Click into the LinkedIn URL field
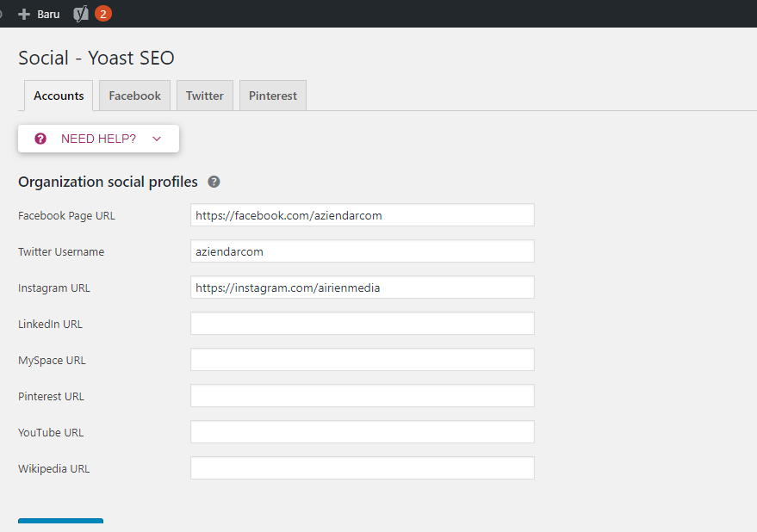 point(363,324)
